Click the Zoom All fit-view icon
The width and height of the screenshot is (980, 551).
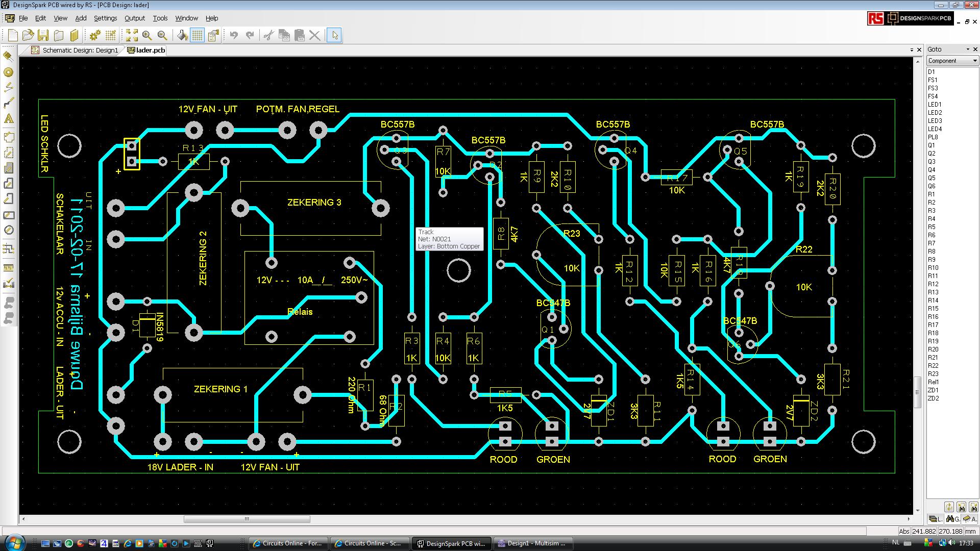132,35
